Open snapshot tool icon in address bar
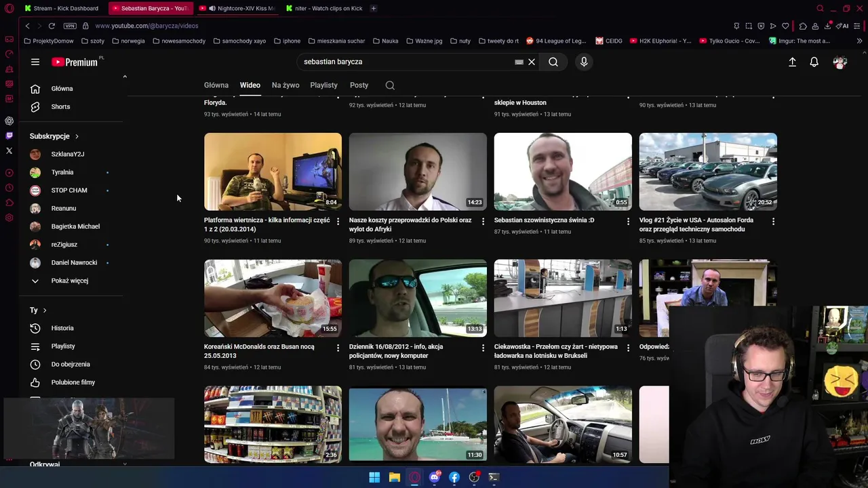The width and height of the screenshot is (868, 488). pyautogui.click(x=749, y=26)
